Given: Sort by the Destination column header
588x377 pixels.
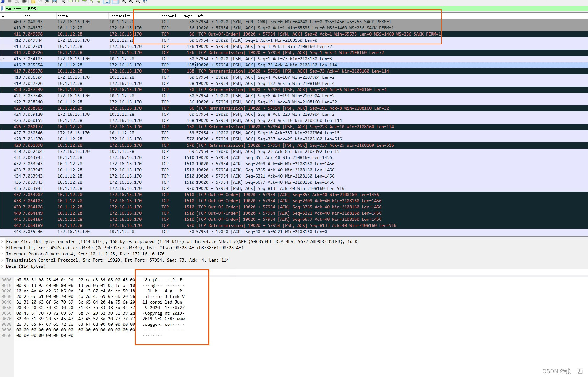Looking at the screenshot, I should point(134,16).
